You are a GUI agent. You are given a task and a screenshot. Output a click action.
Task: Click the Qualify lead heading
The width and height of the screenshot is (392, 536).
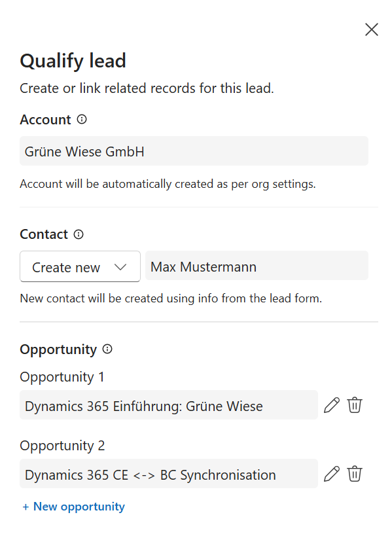[x=73, y=61]
